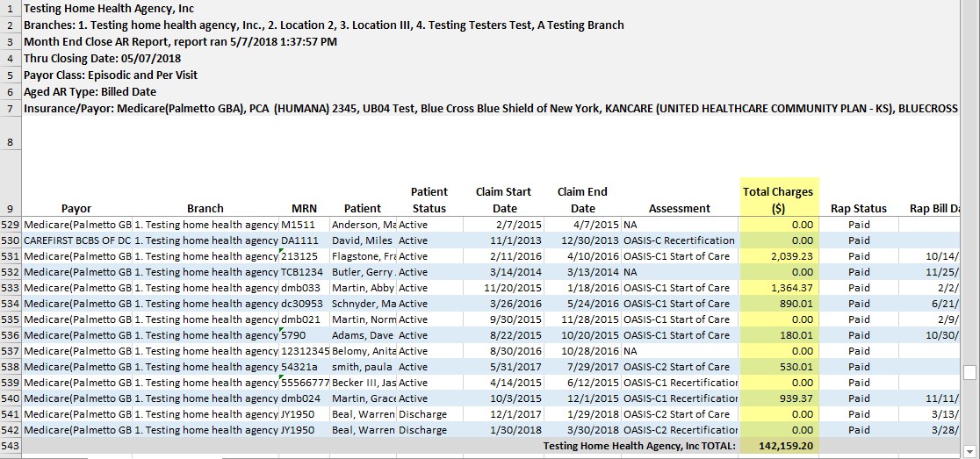Click claim end date 12/30/2013
This screenshot has height=459, width=980.
coord(582,240)
